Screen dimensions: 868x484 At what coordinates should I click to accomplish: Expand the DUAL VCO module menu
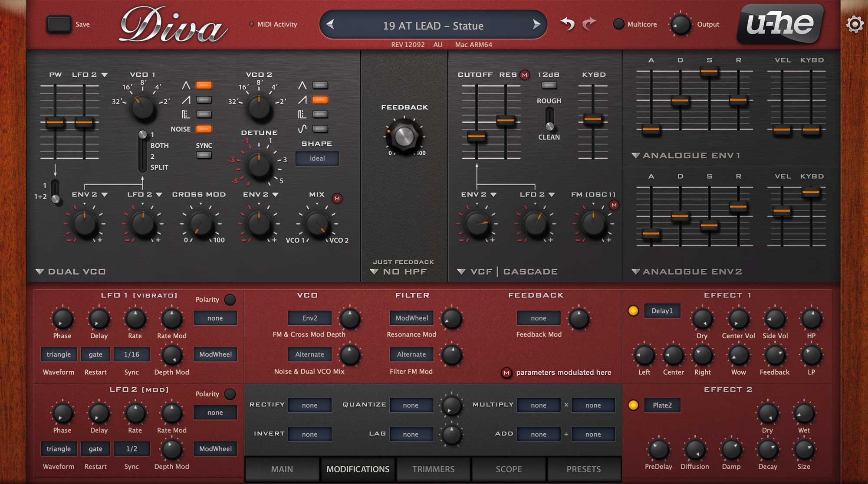[40, 272]
